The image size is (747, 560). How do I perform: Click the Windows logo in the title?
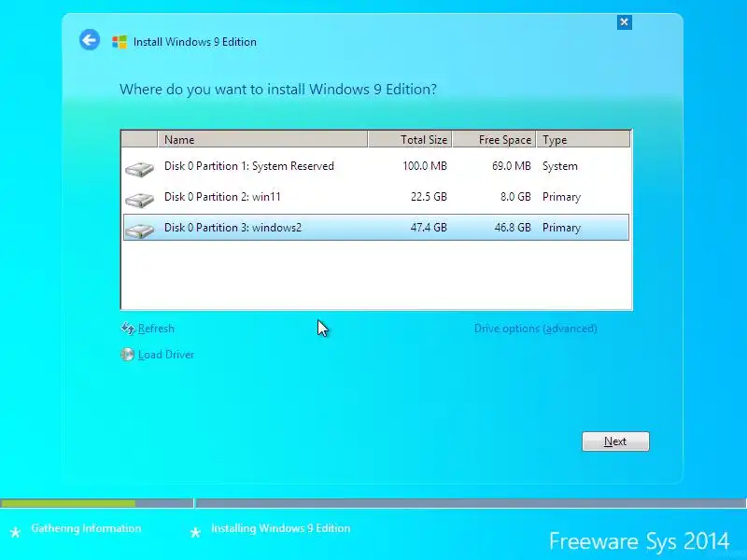(x=120, y=42)
